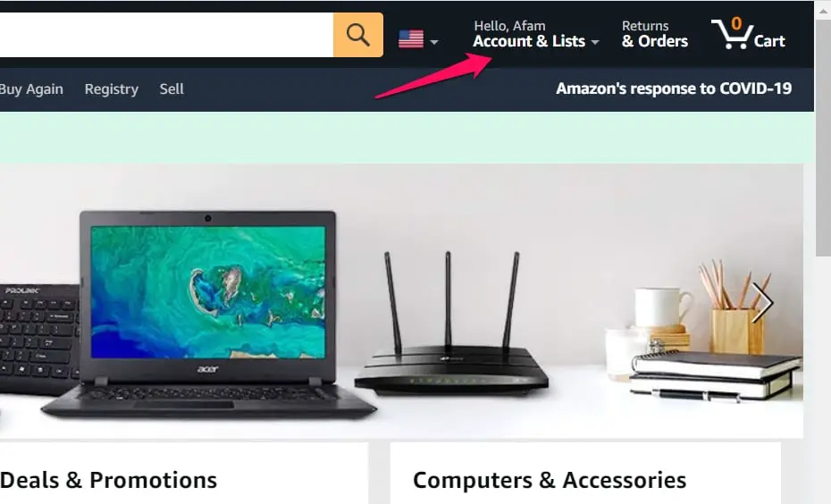Screen dimensions: 831x504
Task: Select the Sell nav item
Action: [x=172, y=89]
